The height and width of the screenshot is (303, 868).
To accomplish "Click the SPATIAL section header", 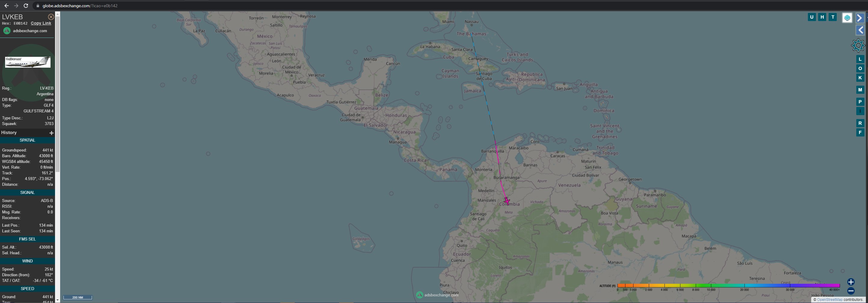I will pyautogui.click(x=27, y=140).
